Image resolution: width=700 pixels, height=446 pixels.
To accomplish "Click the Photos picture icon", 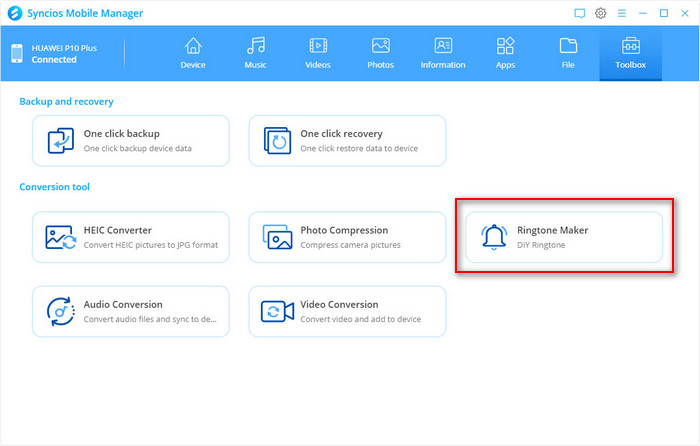I will pyautogui.click(x=381, y=46).
